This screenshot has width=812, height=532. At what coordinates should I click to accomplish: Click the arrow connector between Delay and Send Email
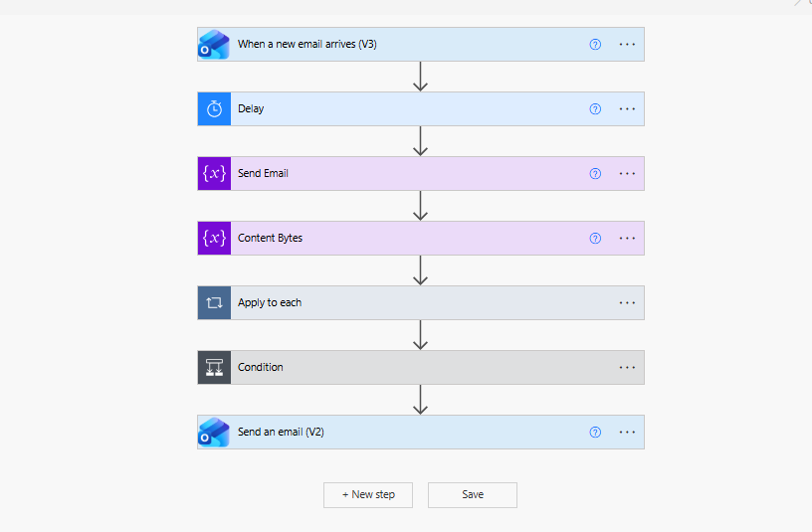(x=421, y=141)
